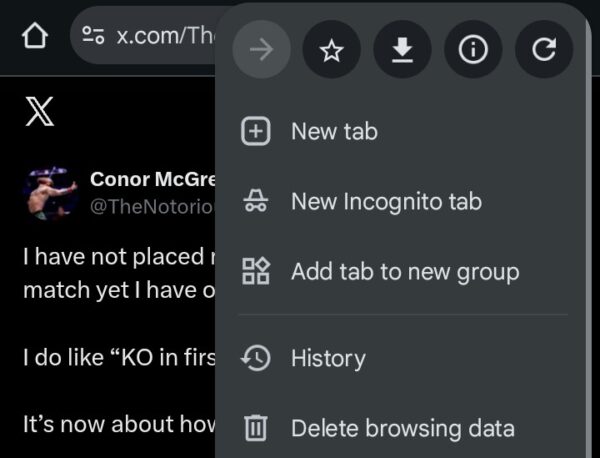Download the page with download icon
This screenshot has height=458, width=600.
pos(402,50)
